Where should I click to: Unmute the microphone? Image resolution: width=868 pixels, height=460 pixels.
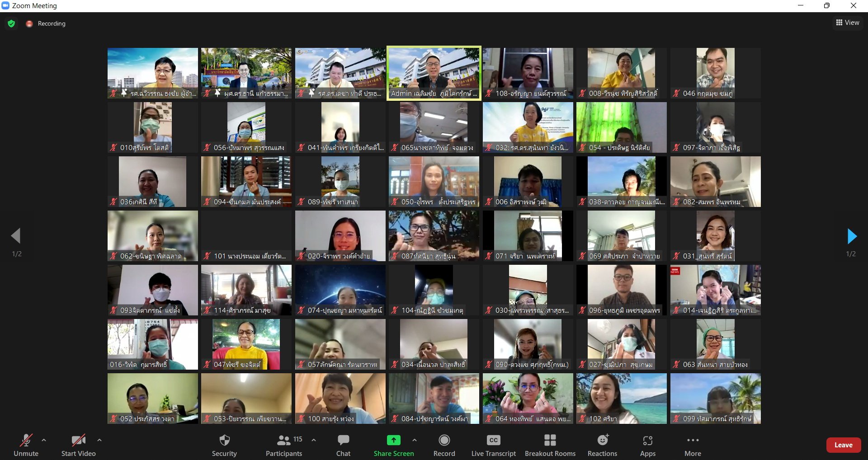tap(26, 445)
